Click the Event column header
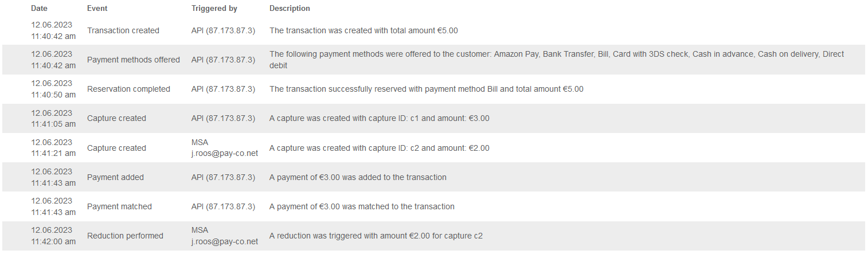 (x=97, y=9)
